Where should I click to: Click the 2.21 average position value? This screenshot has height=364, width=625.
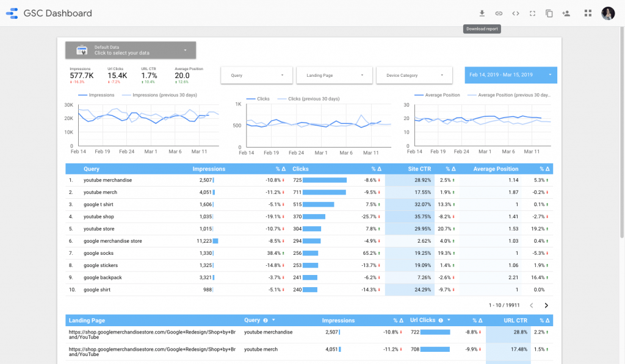click(x=513, y=277)
